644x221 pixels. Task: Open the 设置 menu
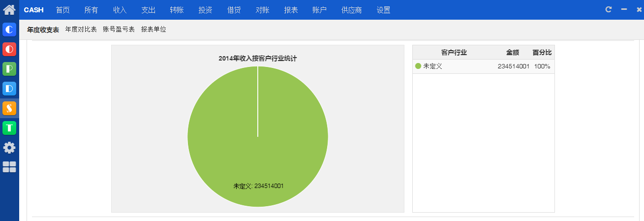click(x=384, y=10)
